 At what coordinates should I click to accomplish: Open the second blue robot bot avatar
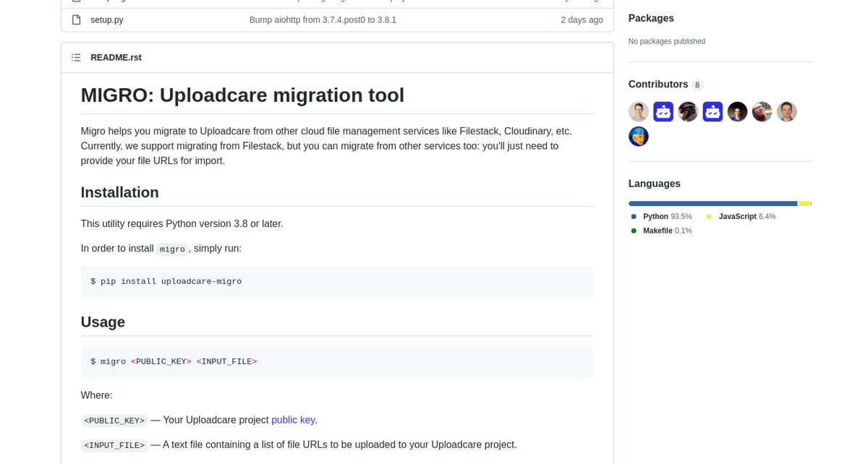[x=712, y=111]
